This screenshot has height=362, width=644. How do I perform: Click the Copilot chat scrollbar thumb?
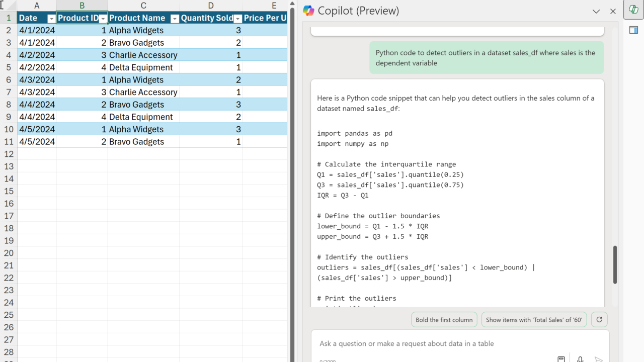tap(615, 264)
